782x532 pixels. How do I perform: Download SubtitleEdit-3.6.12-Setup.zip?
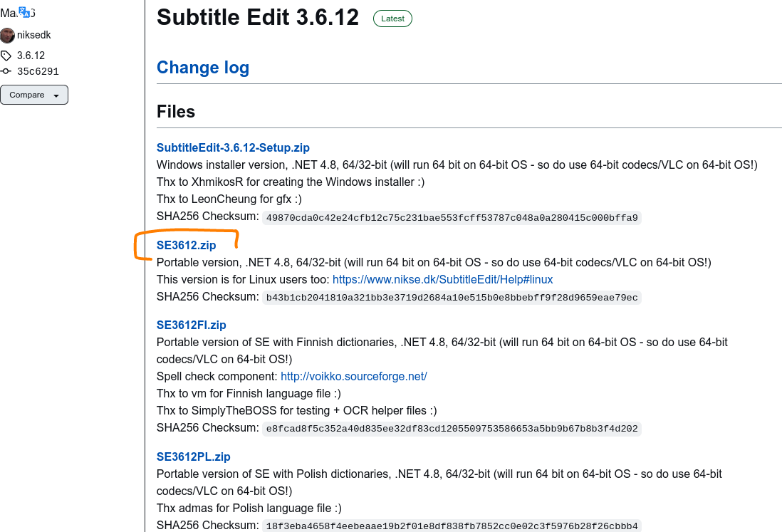click(233, 147)
